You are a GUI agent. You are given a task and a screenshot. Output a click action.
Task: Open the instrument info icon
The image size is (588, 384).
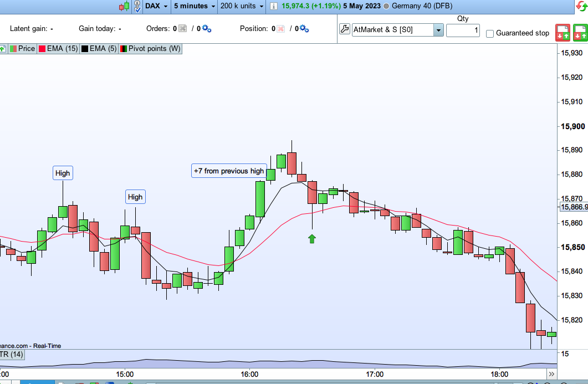(274, 6)
